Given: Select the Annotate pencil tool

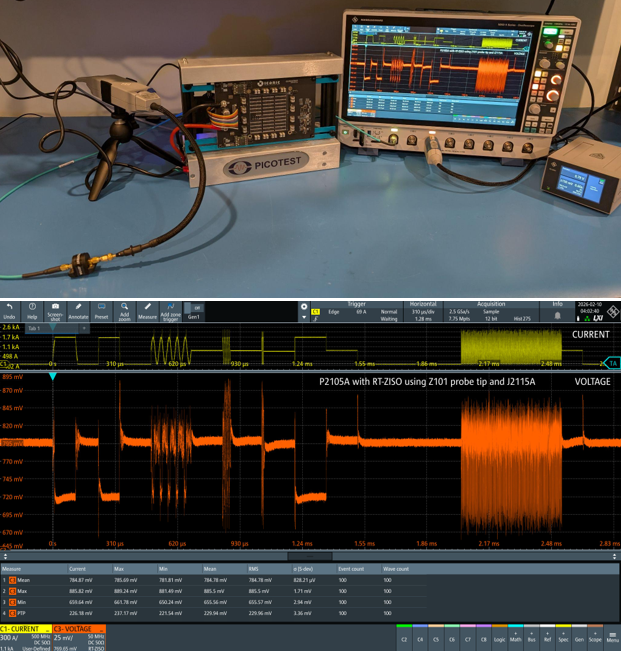Looking at the screenshot, I should point(78,310).
